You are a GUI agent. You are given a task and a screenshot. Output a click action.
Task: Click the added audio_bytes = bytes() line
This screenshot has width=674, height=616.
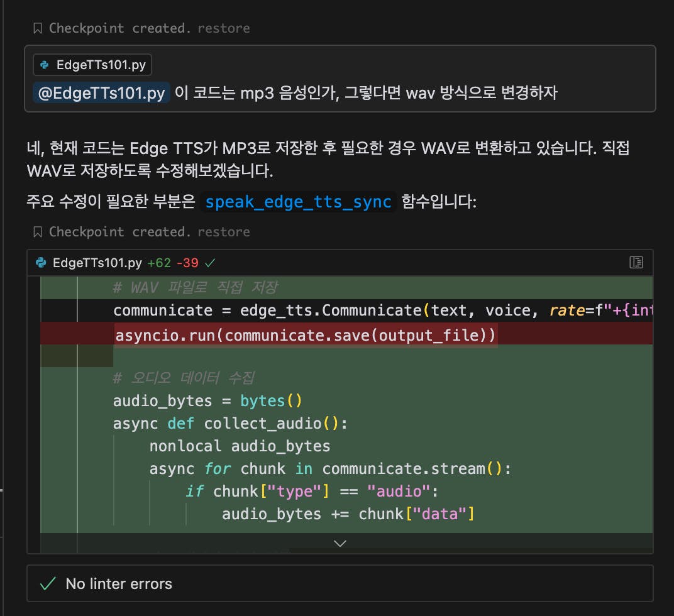207,401
